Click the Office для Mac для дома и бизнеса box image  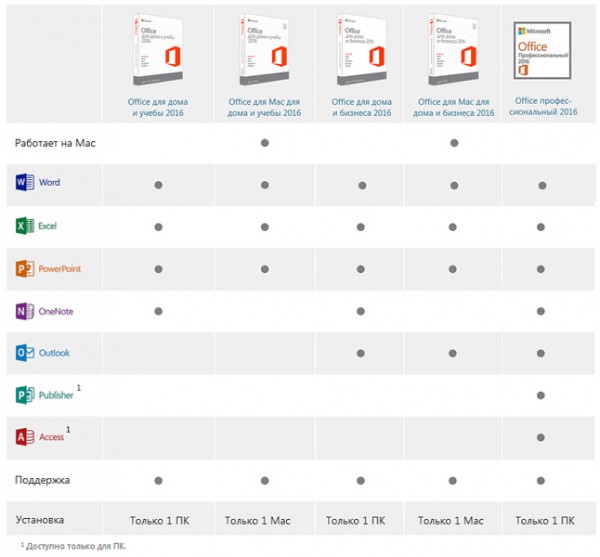pos(453,49)
